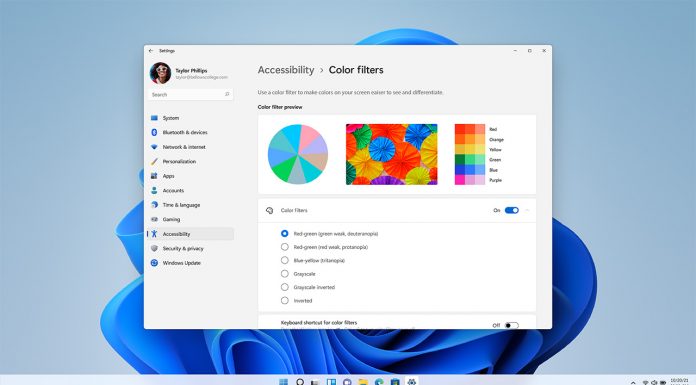This screenshot has width=696, height=385.
Task: Select the Inverted filter option
Action: click(285, 301)
